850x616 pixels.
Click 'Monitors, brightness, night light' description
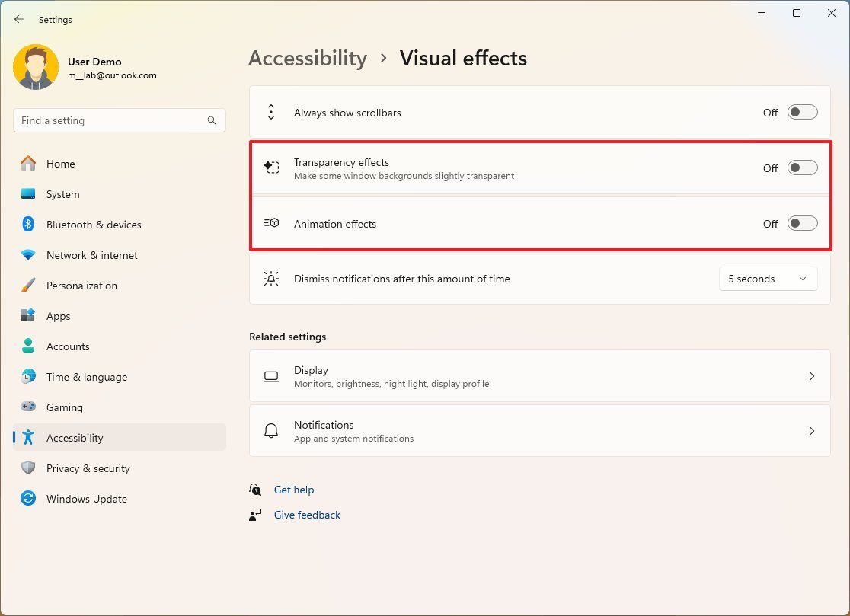point(391,384)
